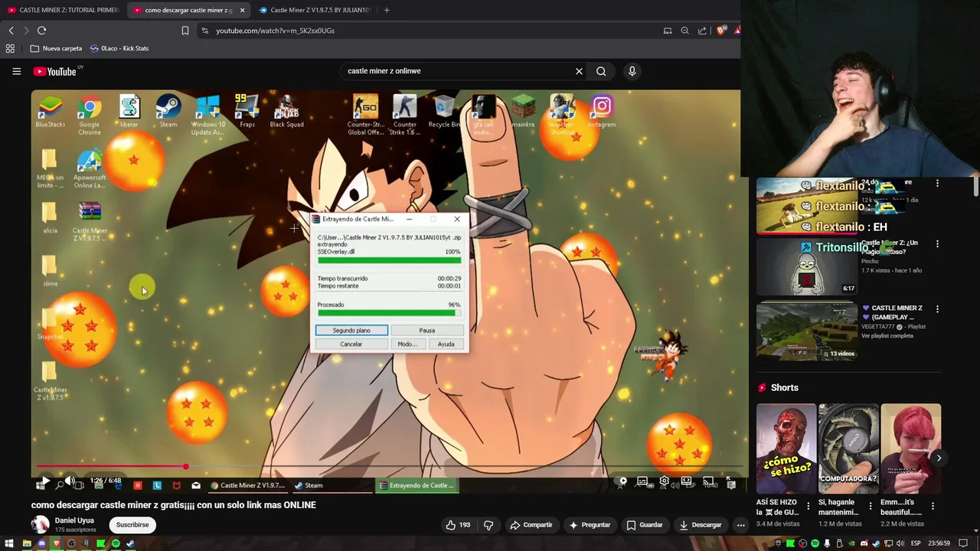Pause extraction with the Pausa button
Screen dimensions: 980x551
[x=427, y=331]
